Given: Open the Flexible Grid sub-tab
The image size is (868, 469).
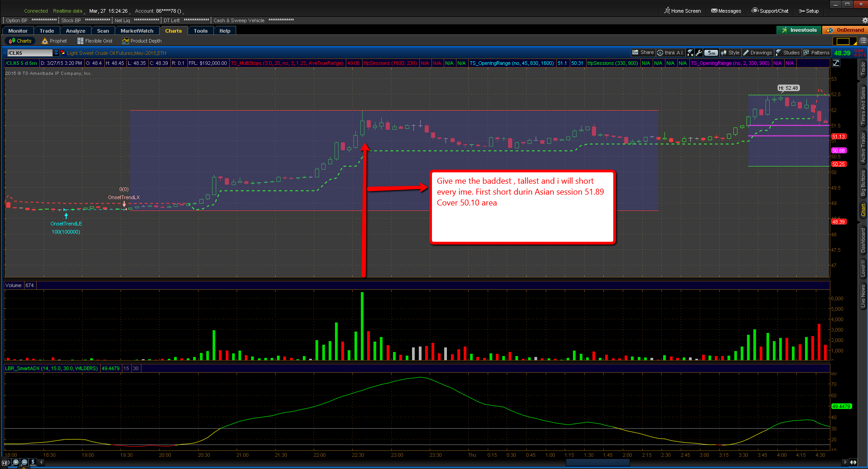Looking at the screenshot, I should pos(95,41).
